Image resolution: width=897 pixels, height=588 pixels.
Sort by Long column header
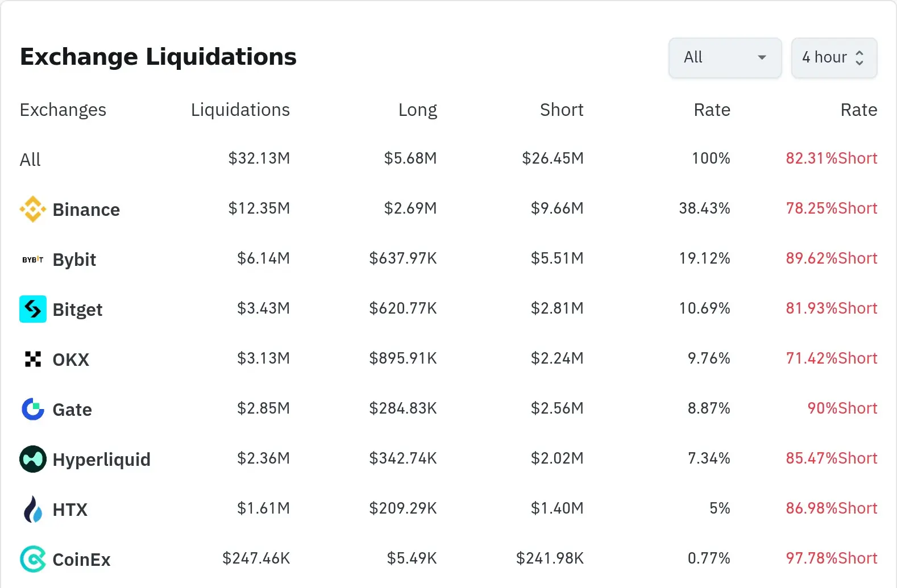[417, 110]
